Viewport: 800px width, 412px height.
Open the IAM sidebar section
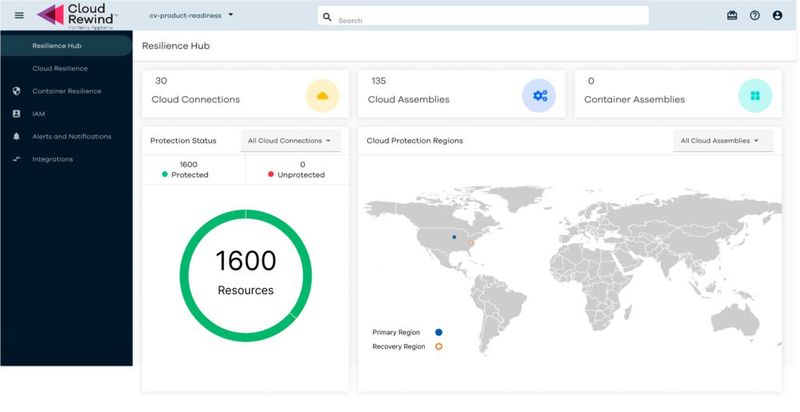[x=38, y=114]
